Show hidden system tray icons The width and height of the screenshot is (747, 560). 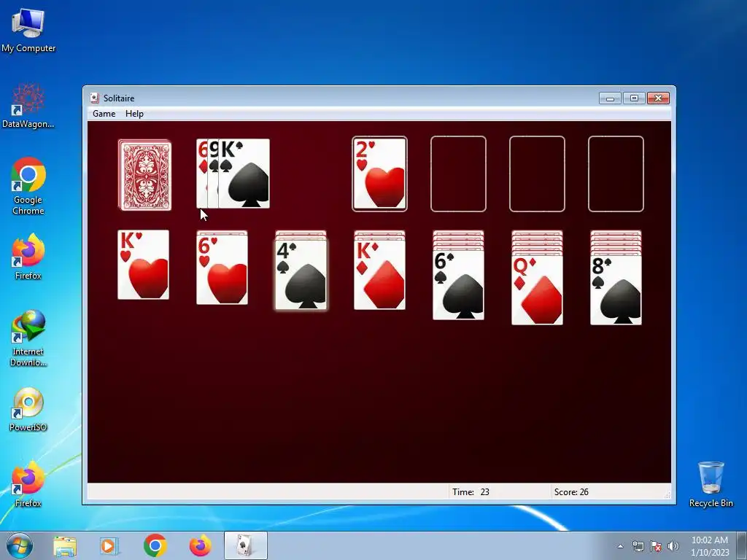[x=620, y=546]
